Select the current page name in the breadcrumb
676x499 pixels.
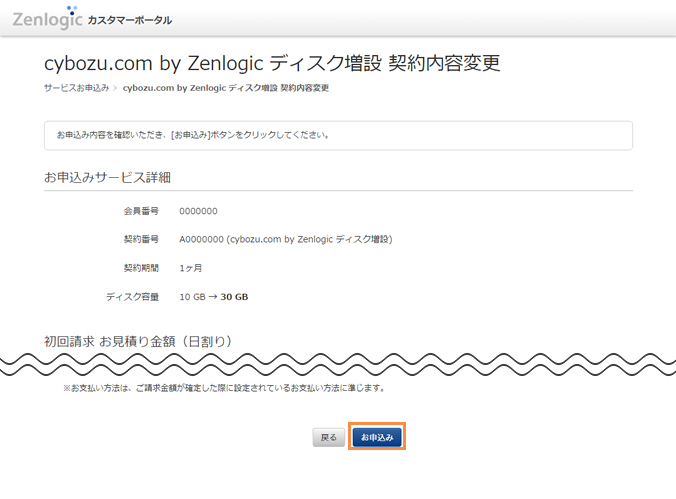click(225, 88)
